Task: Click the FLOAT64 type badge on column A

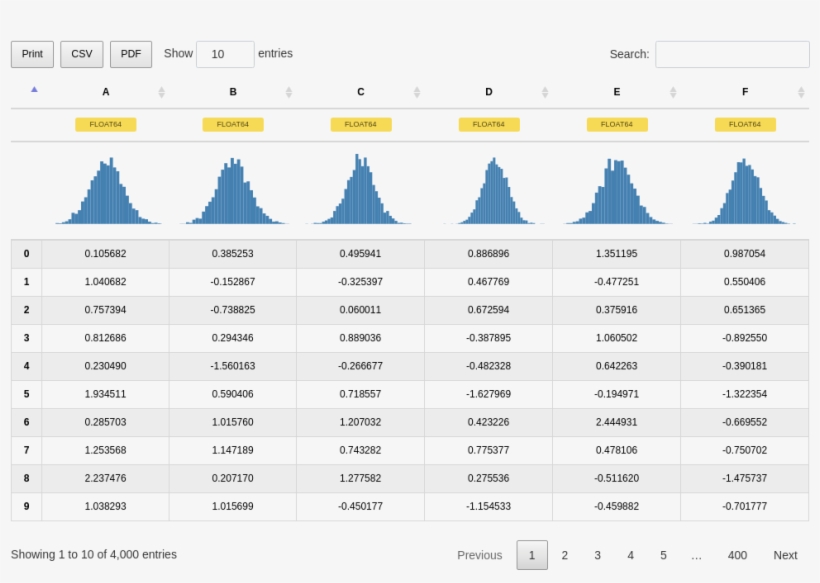Action: [x=105, y=124]
